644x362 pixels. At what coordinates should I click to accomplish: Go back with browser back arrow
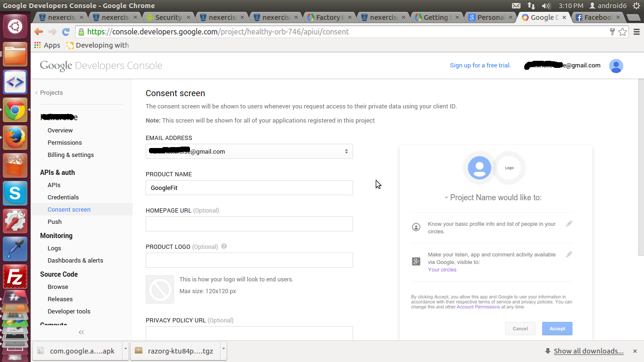click(39, 32)
